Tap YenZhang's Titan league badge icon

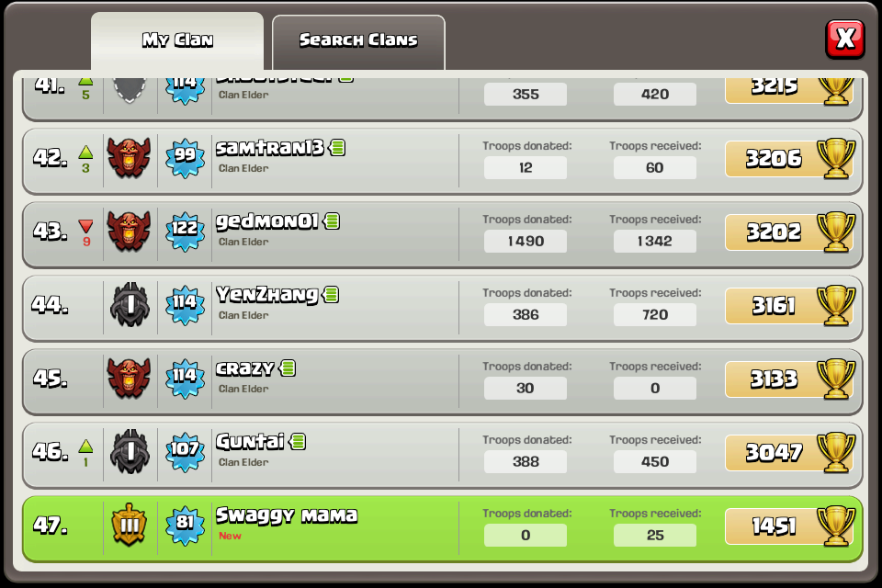click(130, 304)
